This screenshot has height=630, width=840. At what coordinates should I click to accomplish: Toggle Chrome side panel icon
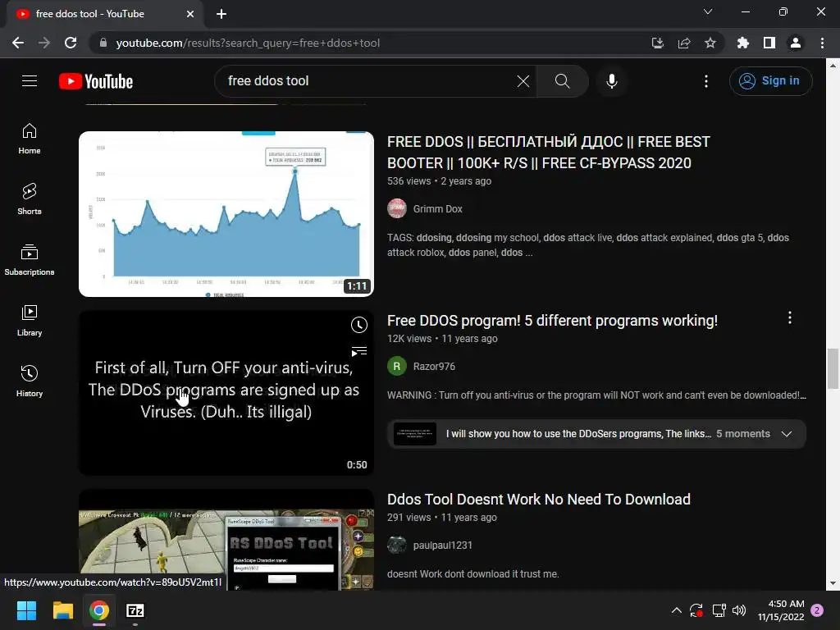[769, 43]
